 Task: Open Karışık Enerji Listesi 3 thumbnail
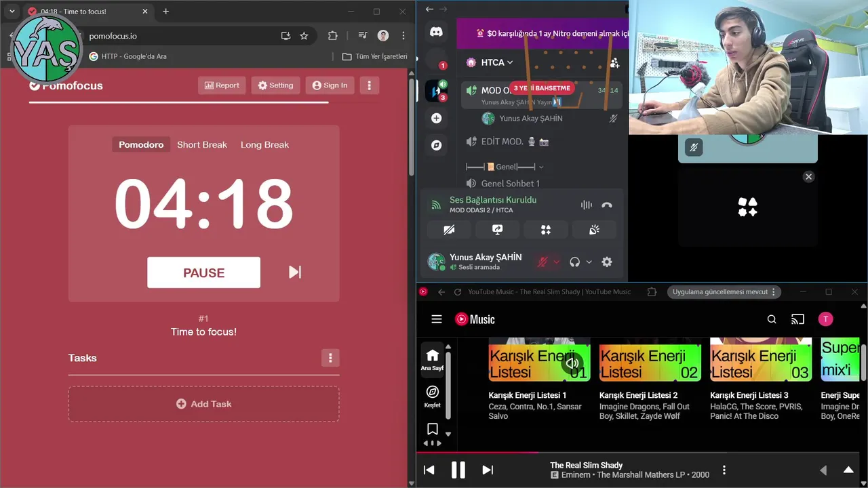click(761, 359)
